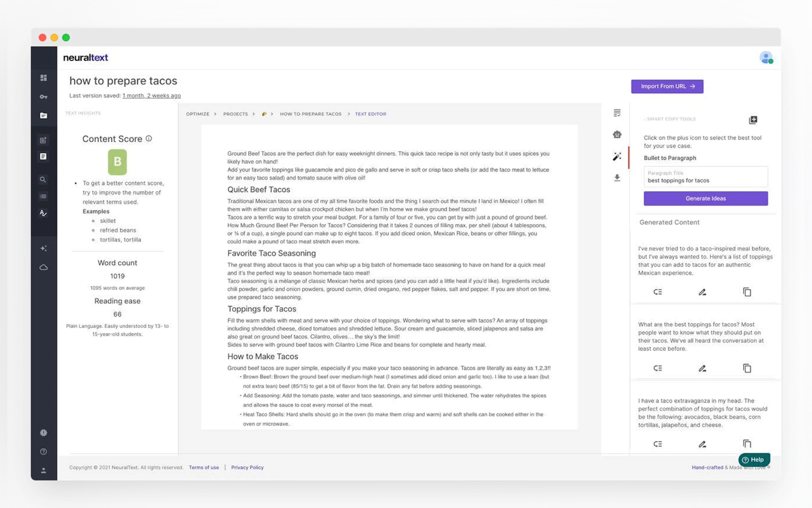This screenshot has height=508, width=812.
Task: Edit the second generated content paragraph
Action: [x=702, y=368]
